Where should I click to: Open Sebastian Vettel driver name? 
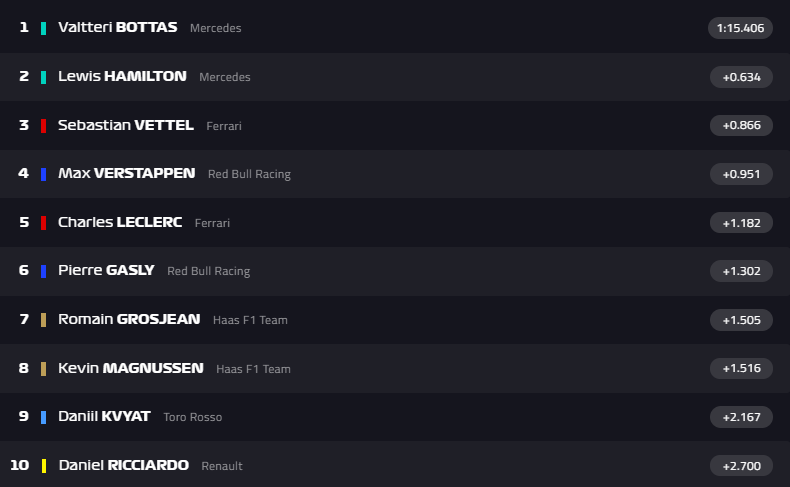126,125
